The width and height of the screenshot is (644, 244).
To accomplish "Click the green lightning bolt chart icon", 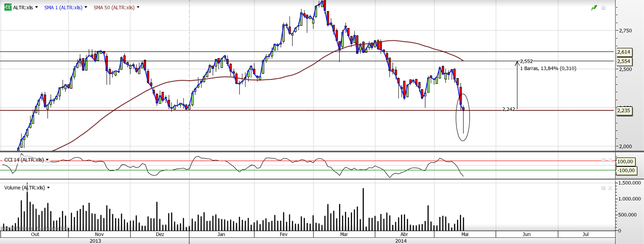I will pos(594,8).
